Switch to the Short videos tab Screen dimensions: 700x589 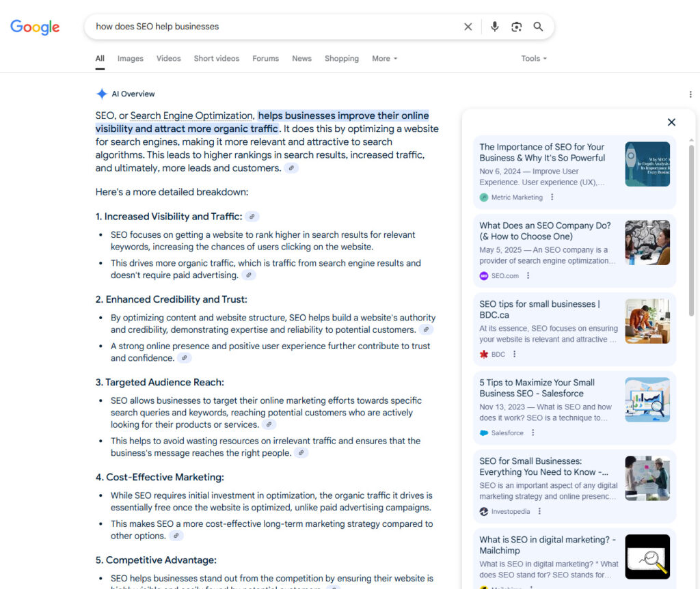click(x=217, y=59)
